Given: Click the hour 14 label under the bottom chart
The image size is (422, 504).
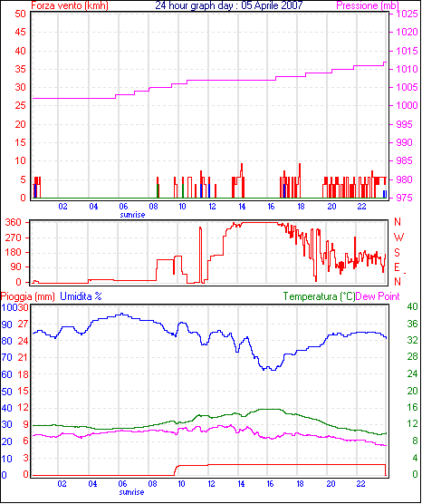Looking at the screenshot, I should click(x=241, y=483).
